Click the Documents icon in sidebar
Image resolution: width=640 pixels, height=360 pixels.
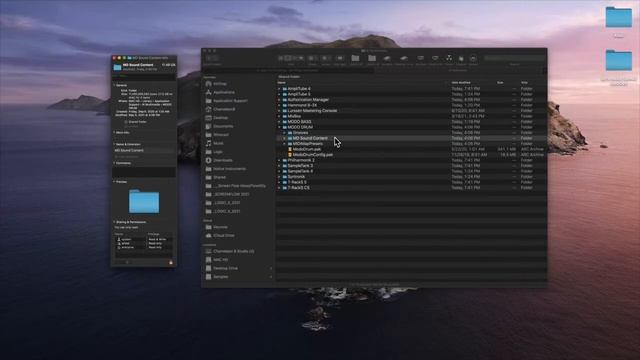[x=209, y=126]
